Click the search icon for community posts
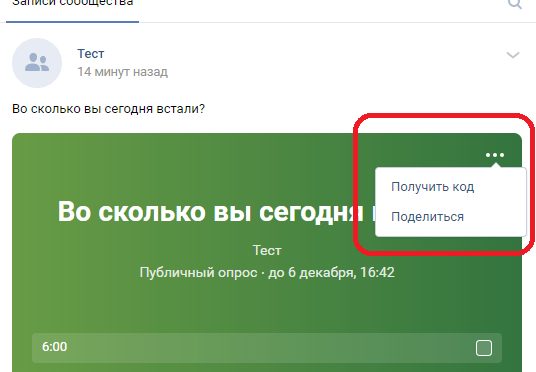The image size is (536, 372). [x=514, y=3]
